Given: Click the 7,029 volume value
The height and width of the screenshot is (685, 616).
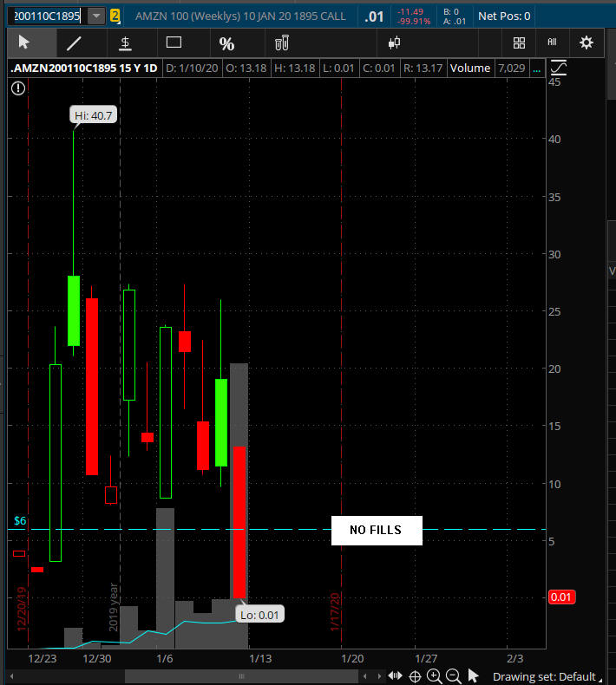Looking at the screenshot, I should tap(512, 68).
